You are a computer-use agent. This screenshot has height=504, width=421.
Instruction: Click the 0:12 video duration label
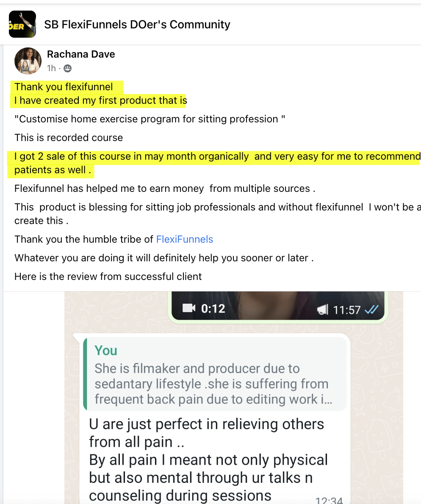point(213,308)
